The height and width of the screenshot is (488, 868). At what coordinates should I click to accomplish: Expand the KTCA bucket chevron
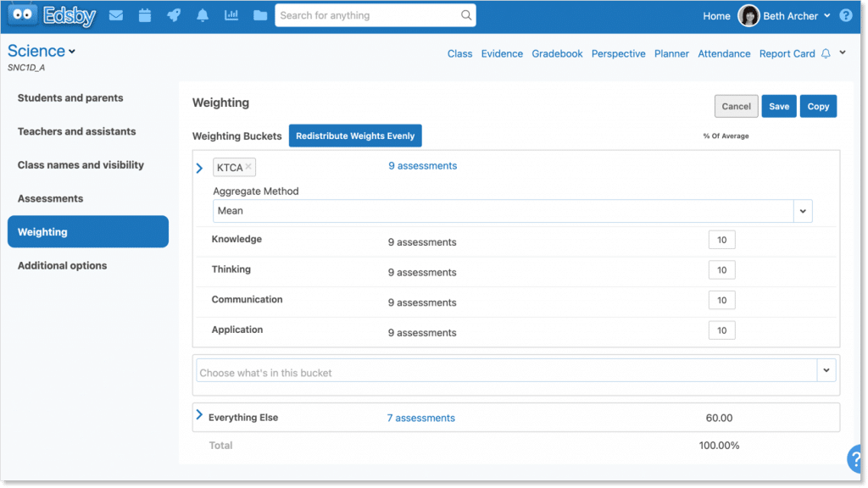click(x=200, y=168)
